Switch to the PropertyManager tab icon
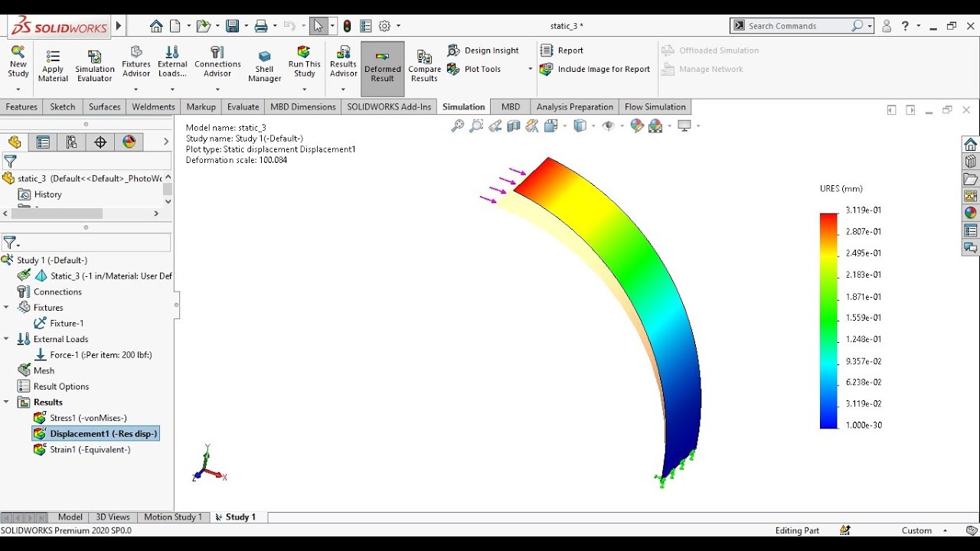Screen dimensions: 980x551 [x=43, y=142]
